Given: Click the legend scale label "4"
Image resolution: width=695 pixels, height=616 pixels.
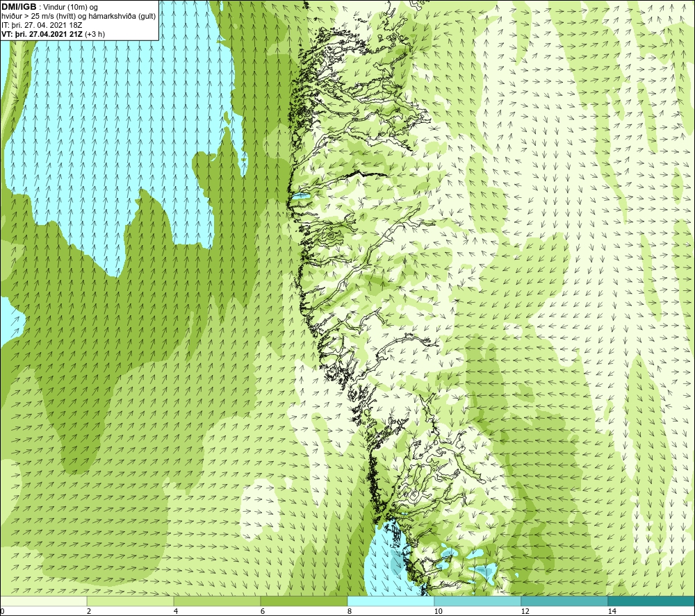Looking at the screenshot, I should tap(176, 611).
